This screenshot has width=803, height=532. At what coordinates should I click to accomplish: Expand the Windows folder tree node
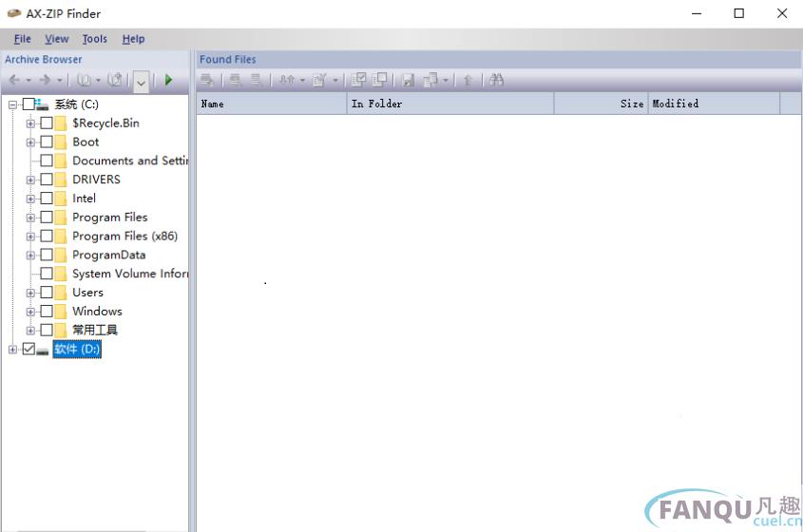click(30, 312)
